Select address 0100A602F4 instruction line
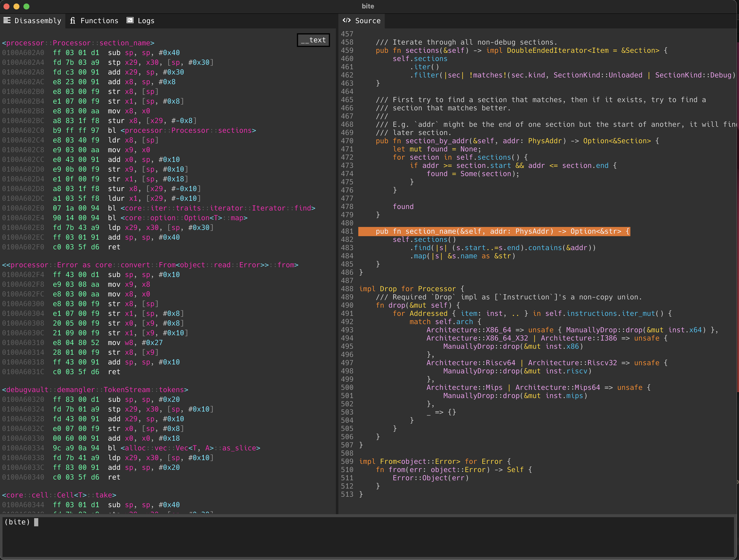 coord(23,275)
